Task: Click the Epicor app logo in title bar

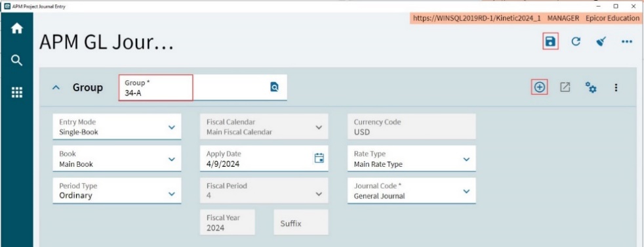Action: (x=7, y=7)
